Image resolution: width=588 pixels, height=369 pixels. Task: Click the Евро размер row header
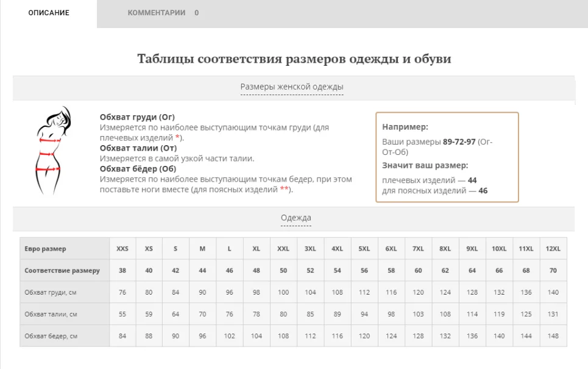click(65, 248)
